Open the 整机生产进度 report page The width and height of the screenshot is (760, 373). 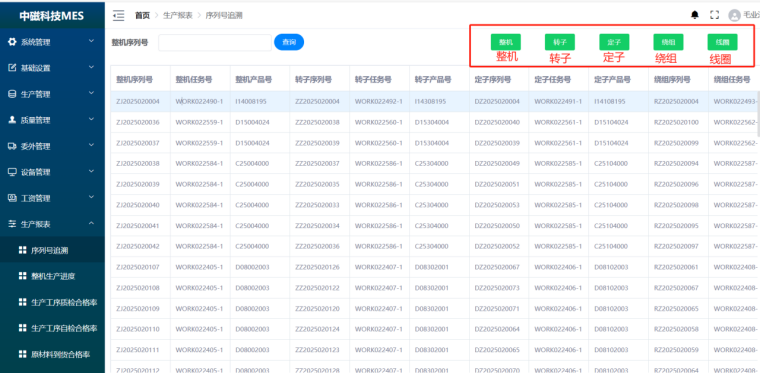(52, 276)
